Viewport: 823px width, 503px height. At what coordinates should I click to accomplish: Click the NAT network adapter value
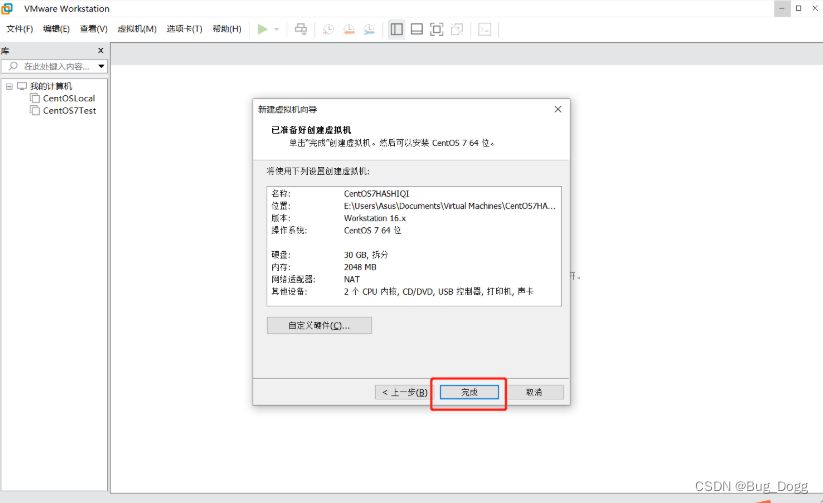tap(352, 279)
